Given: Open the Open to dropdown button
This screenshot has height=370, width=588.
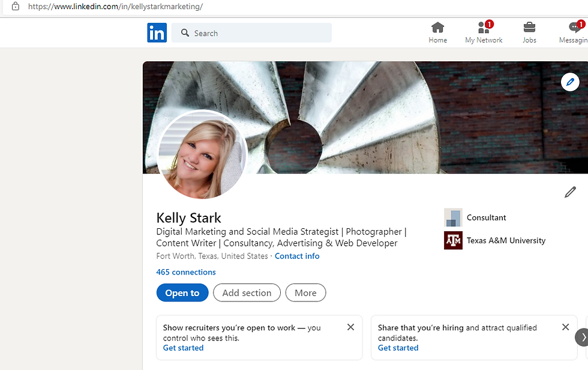Looking at the screenshot, I should pos(182,293).
